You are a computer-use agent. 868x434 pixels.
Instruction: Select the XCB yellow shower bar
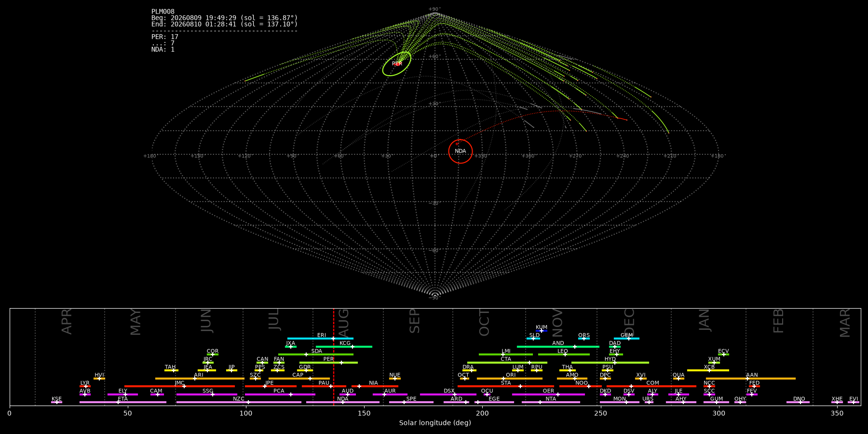(x=708, y=370)
